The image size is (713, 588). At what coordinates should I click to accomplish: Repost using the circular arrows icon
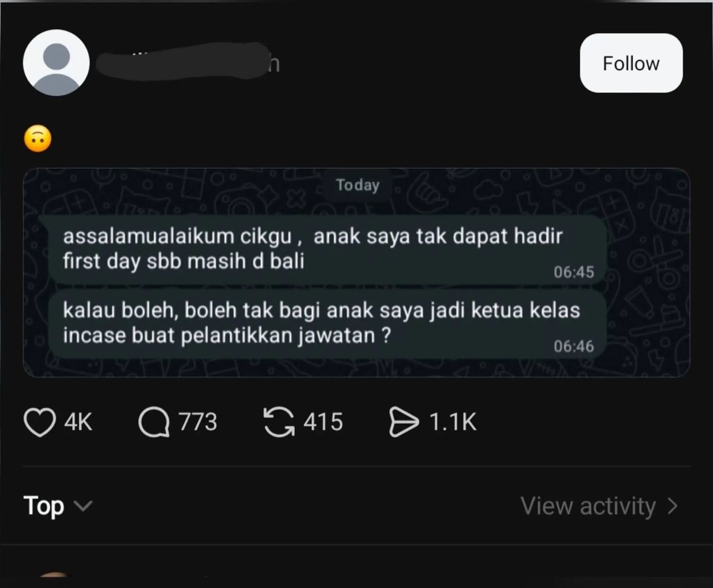[x=279, y=422]
